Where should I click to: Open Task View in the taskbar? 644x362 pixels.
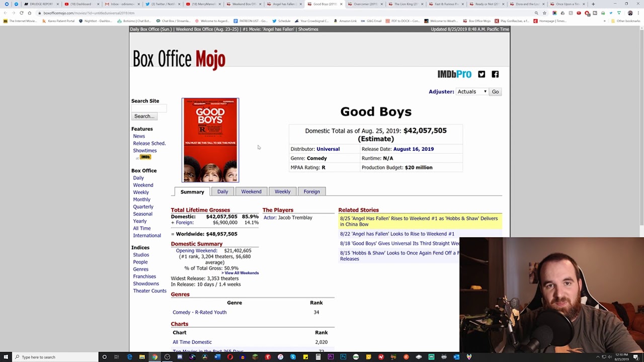click(x=117, y=357)
